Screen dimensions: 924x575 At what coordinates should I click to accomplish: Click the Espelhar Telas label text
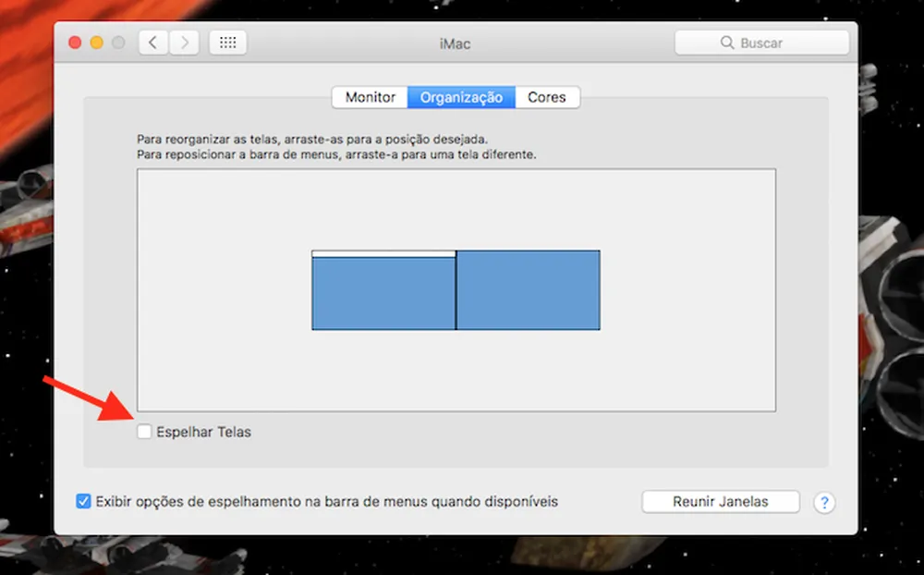tap(203, 432)
